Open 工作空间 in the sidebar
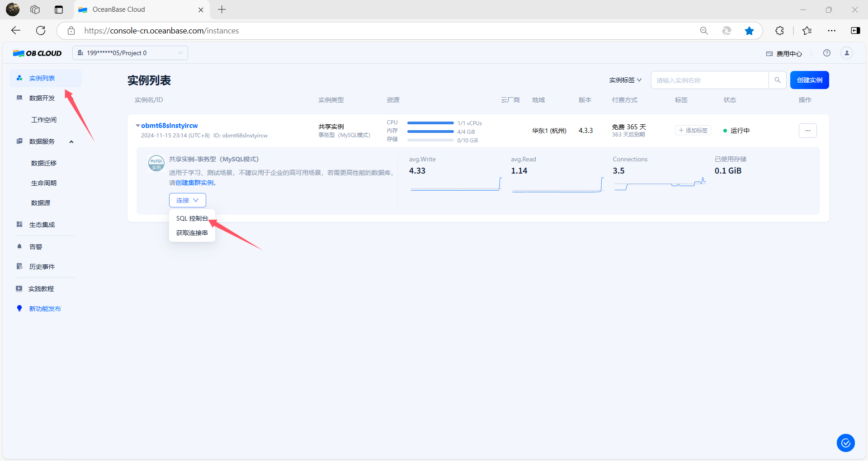The width and height of the screenshot is (868, 461). click(x=44, y=120)
